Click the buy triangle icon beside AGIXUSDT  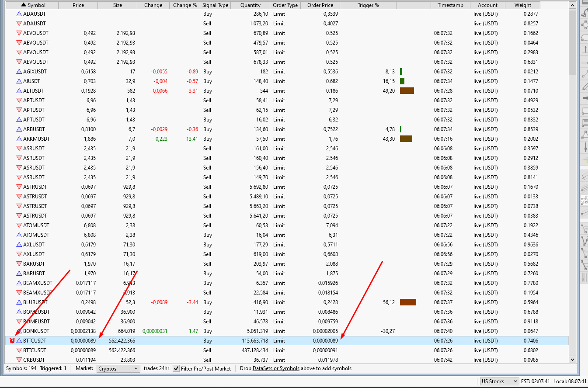(x=19, y=72)
